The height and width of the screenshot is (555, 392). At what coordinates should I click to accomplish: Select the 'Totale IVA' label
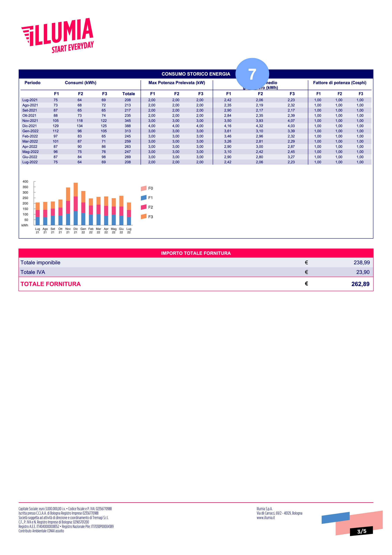pos(33,272)
